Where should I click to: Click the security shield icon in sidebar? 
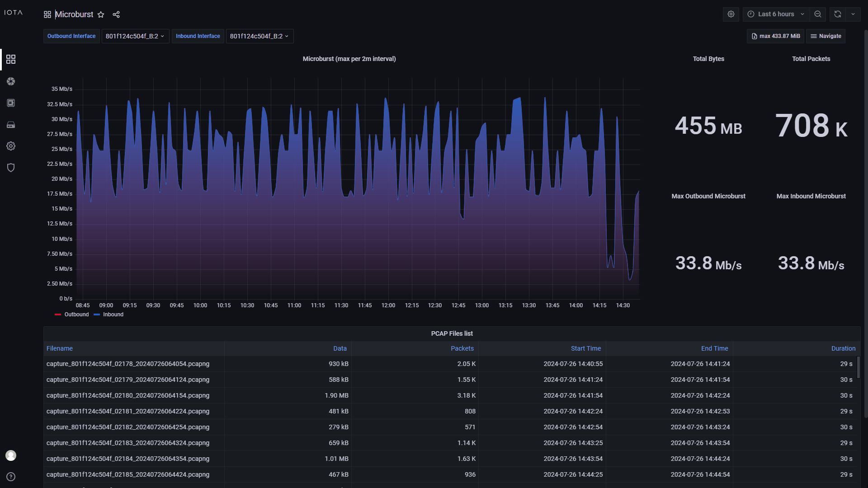click(11, 168)
